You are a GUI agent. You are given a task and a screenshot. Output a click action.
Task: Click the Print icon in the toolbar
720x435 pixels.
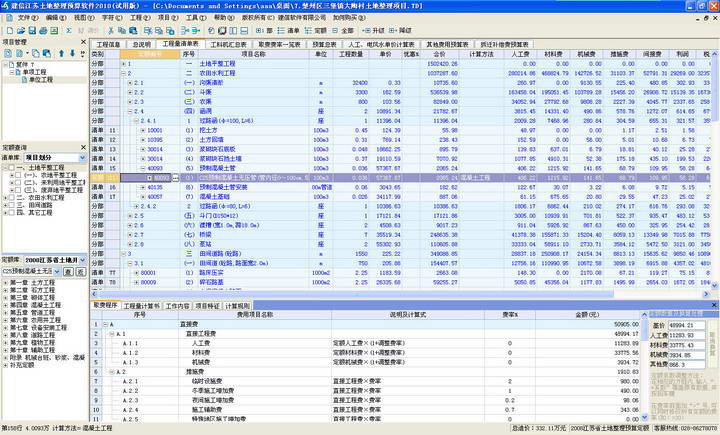[x=43, y=31]
